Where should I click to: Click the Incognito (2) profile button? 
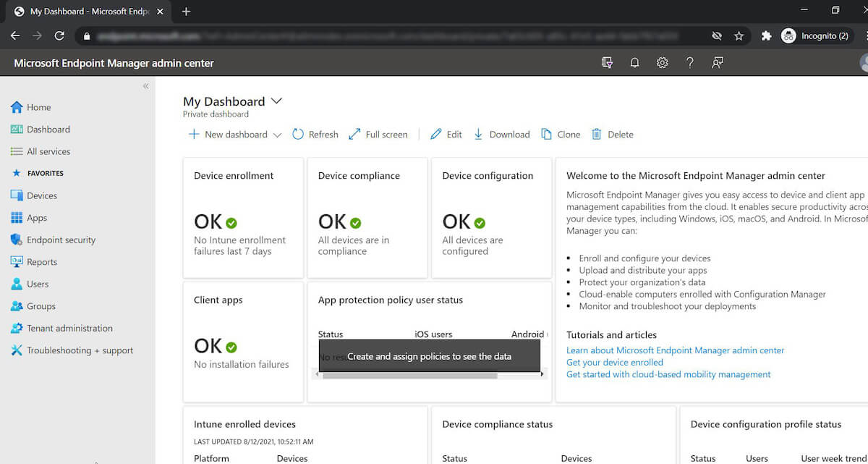(x=817, y=35)
